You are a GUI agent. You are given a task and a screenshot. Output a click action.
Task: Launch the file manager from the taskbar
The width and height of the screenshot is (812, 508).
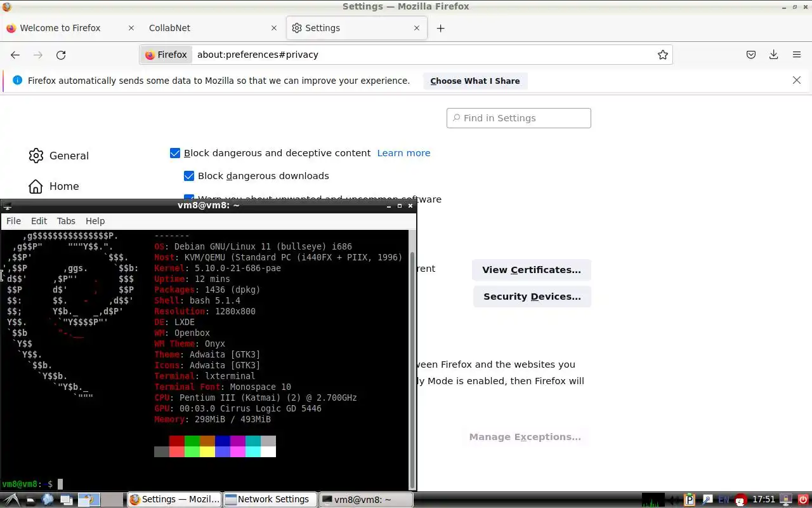point(30,500)
